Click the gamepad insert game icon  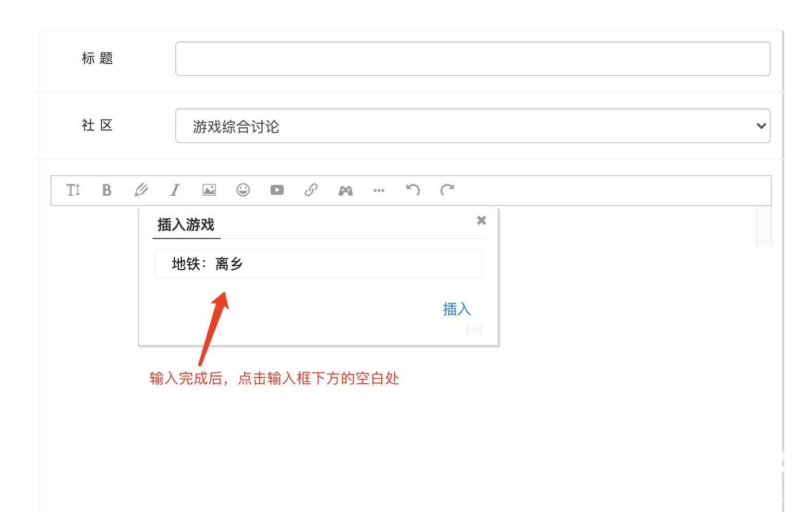click(x=345, y=191)
